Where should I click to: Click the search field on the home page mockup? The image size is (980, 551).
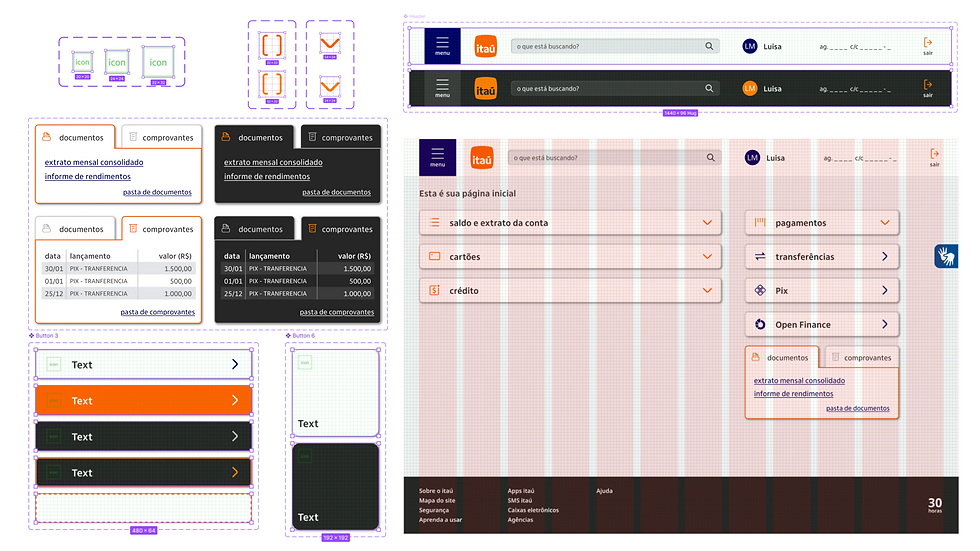pos(614,157)
